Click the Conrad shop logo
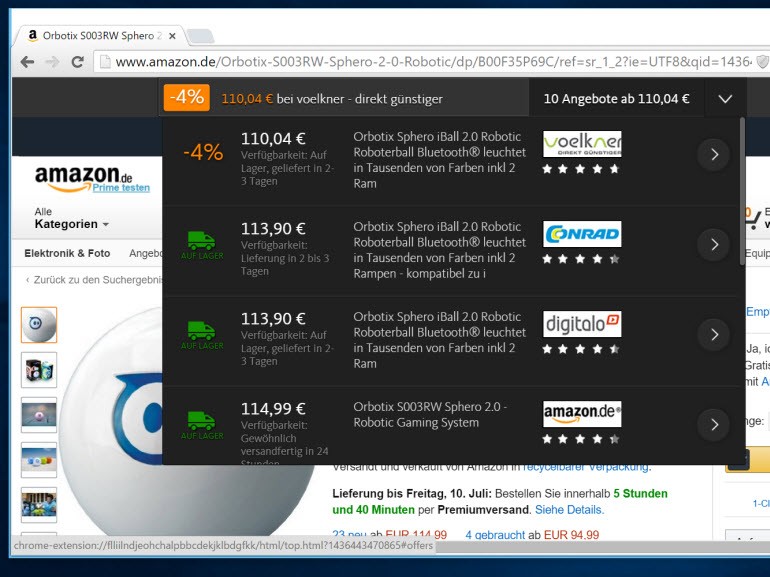The width and height of the screenshot is (770, 577). 582,234
